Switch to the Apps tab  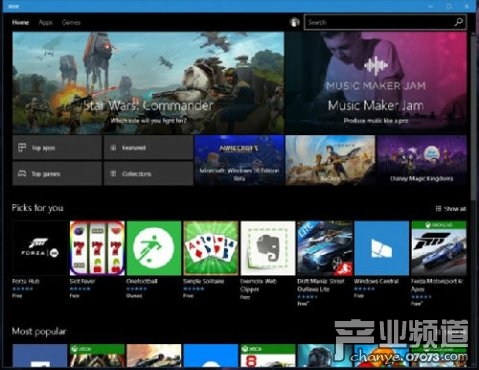tap(46, 23)
